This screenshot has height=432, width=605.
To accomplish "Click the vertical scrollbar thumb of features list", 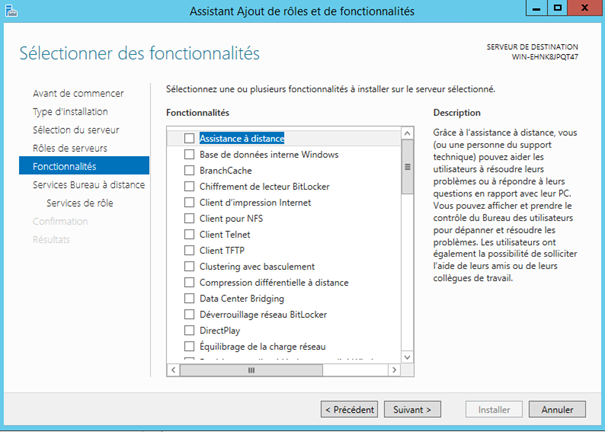I will click(x=407, y=166).
